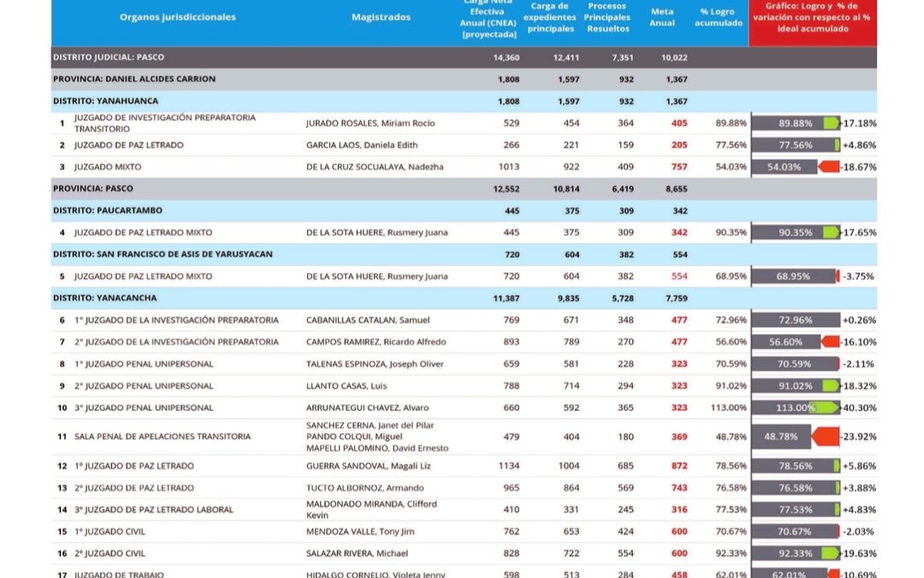Click the "Magistrados" column header

(381, 17)
